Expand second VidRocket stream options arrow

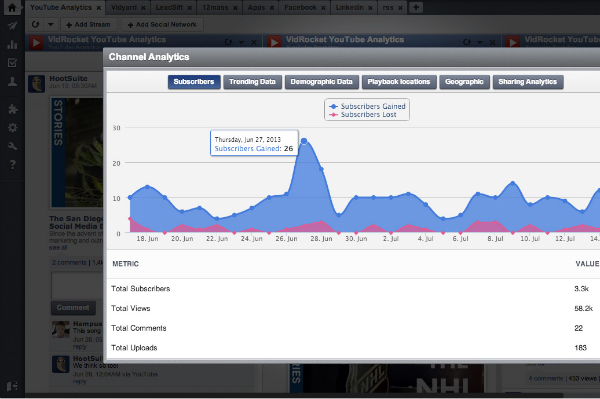coord(479,42)
